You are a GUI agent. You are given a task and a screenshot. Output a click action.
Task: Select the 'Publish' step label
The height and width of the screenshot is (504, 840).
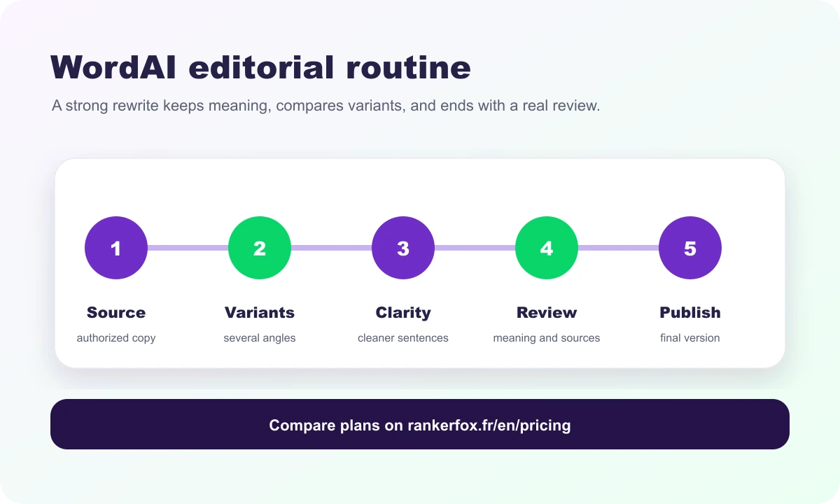(x=690, y=312)
